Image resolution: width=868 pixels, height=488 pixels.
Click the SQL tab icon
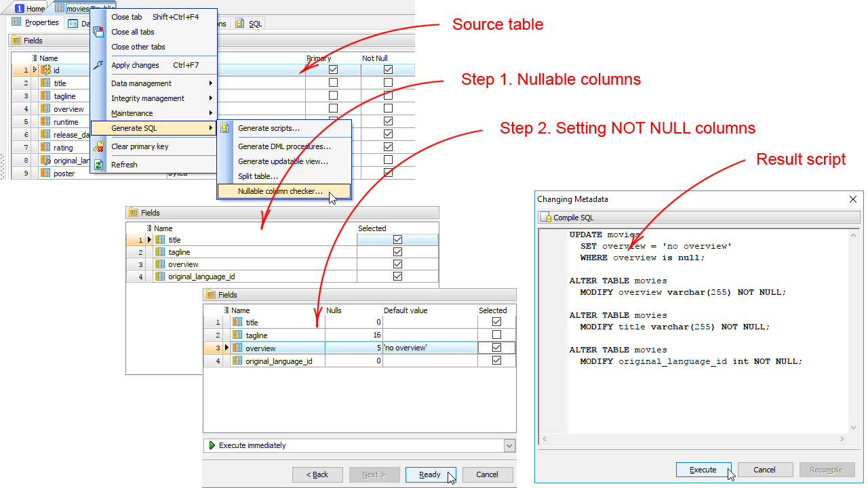[240, 23]
